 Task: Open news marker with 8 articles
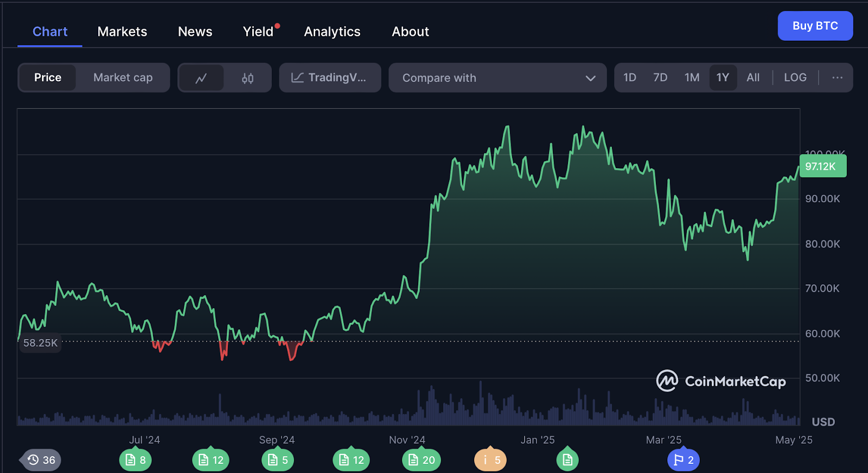tap(136, 460)
